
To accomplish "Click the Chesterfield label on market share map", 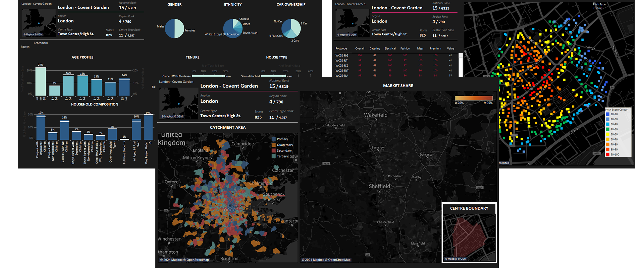I will [x=385, y=222].
